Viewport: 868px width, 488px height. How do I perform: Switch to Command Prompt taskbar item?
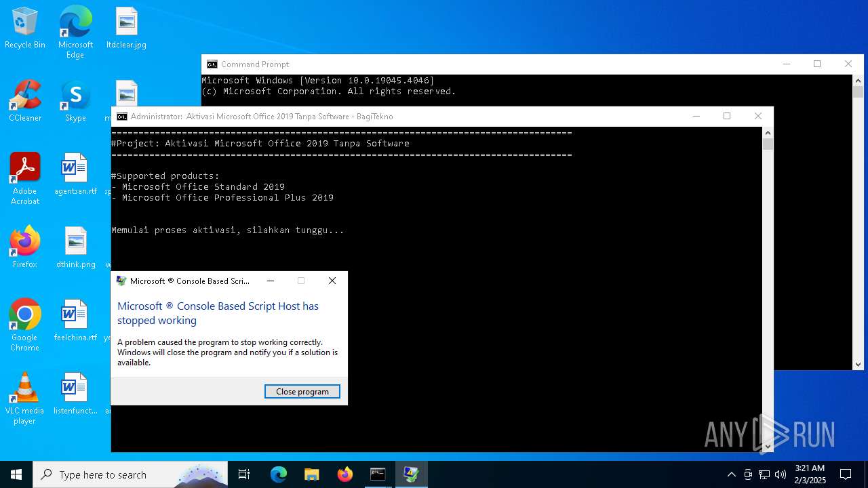click(x=378, y=474)
